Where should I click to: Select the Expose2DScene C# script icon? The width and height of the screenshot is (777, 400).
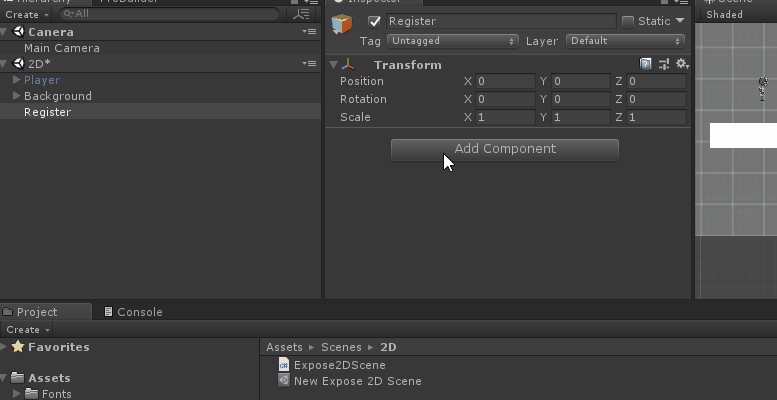(x=283, y=365)
